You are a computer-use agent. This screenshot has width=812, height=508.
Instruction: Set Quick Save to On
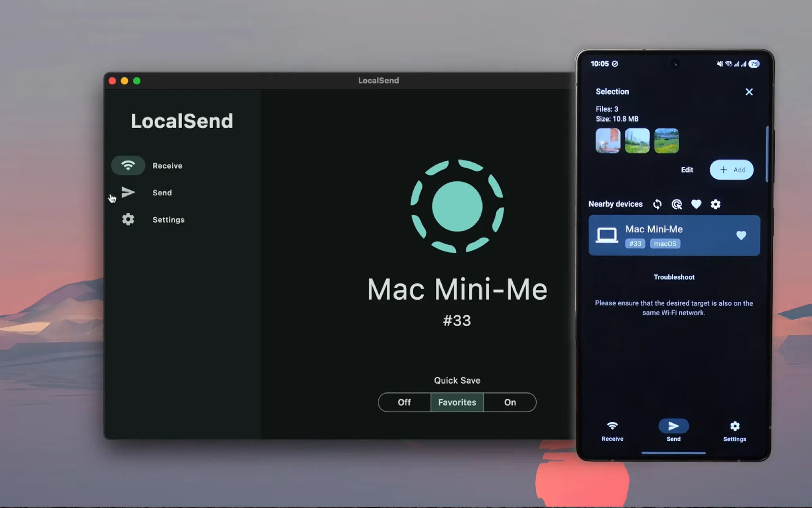click(510, 402)
